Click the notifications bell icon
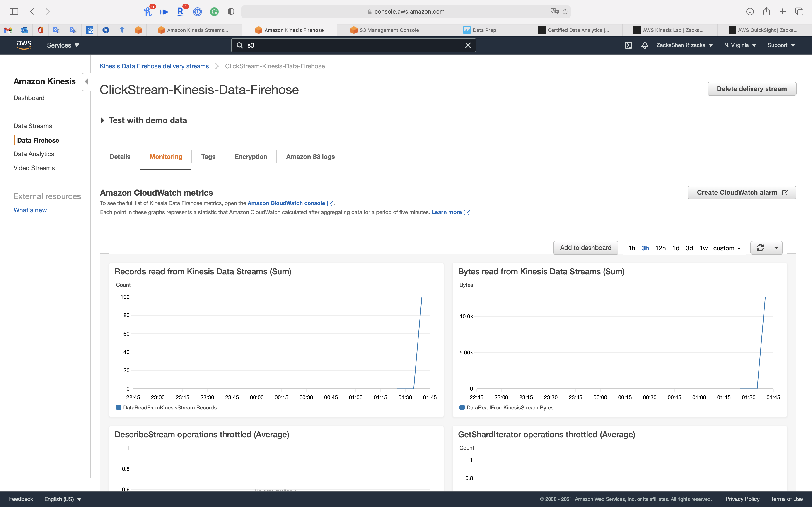 (645, 45)
